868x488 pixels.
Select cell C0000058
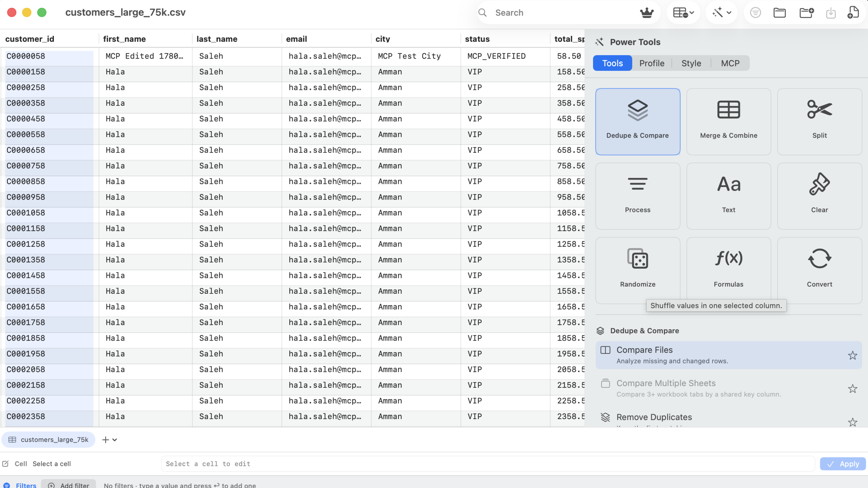50,56
